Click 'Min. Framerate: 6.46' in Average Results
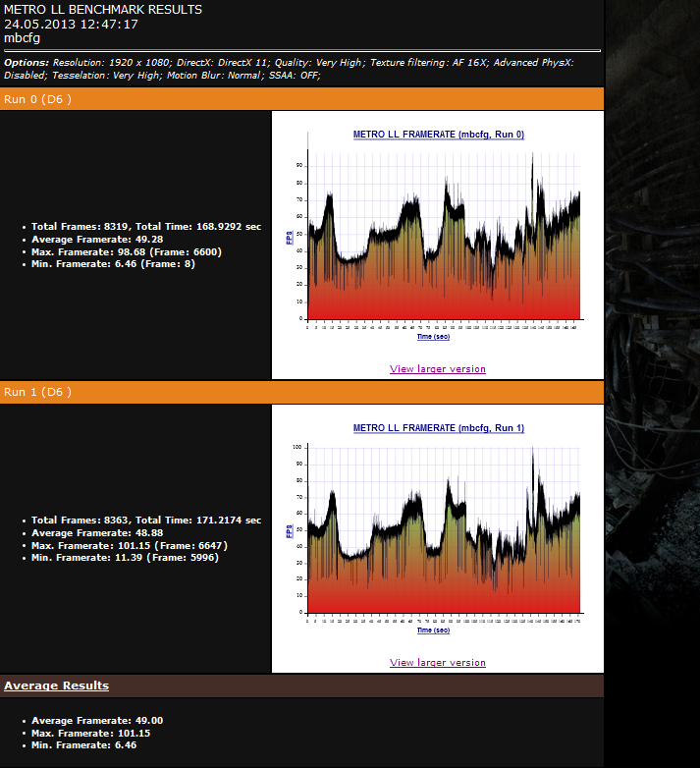Viewport: 700px width, 768px height. 84,745
